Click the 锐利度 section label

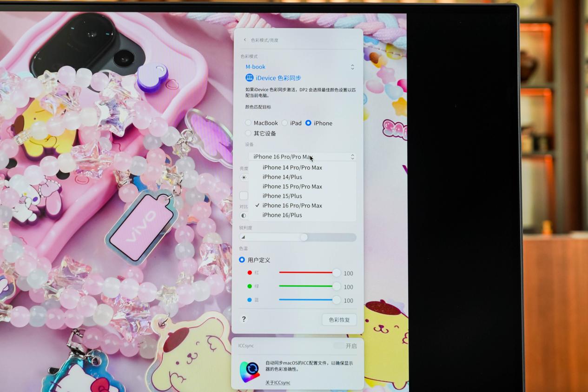(x=245, y=227)
